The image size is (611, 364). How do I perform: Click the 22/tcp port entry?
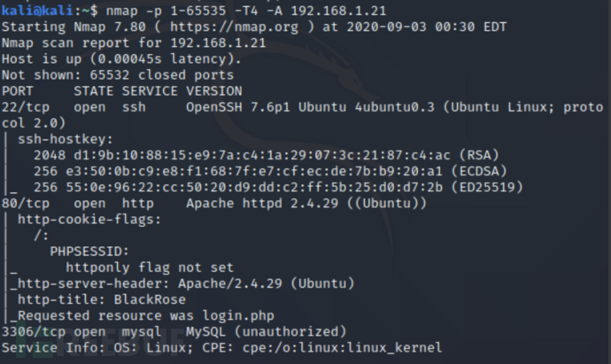[x=26, y=107]
